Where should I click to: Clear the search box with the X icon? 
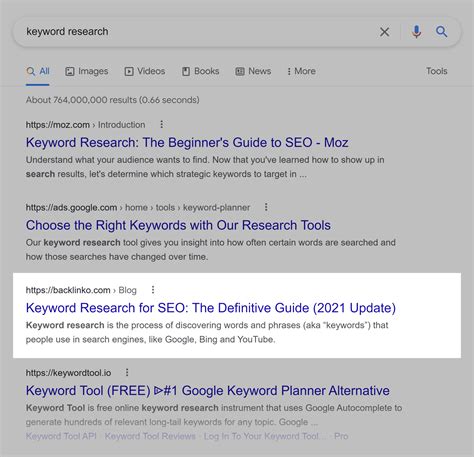pyautogui.click(x=384, y=32)
